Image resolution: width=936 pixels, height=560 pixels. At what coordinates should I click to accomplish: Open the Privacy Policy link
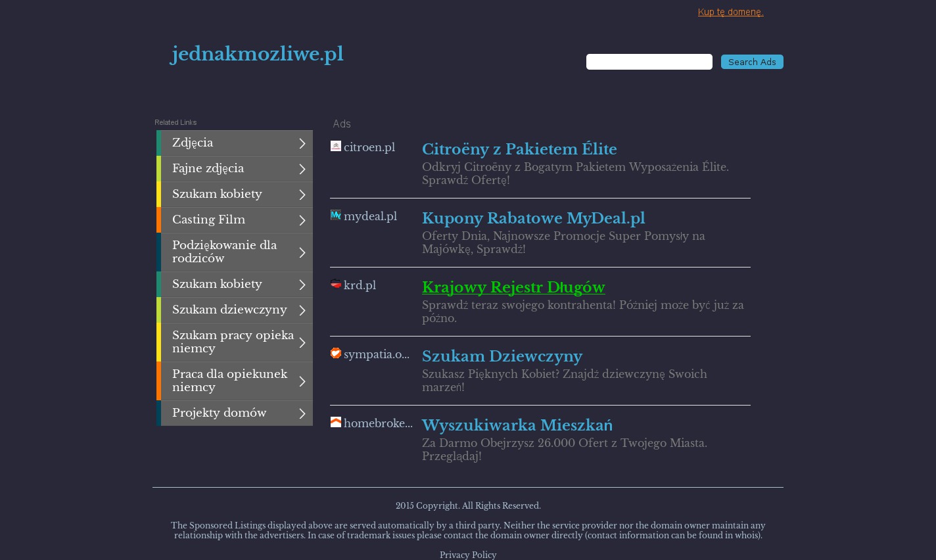click(467, 555)
